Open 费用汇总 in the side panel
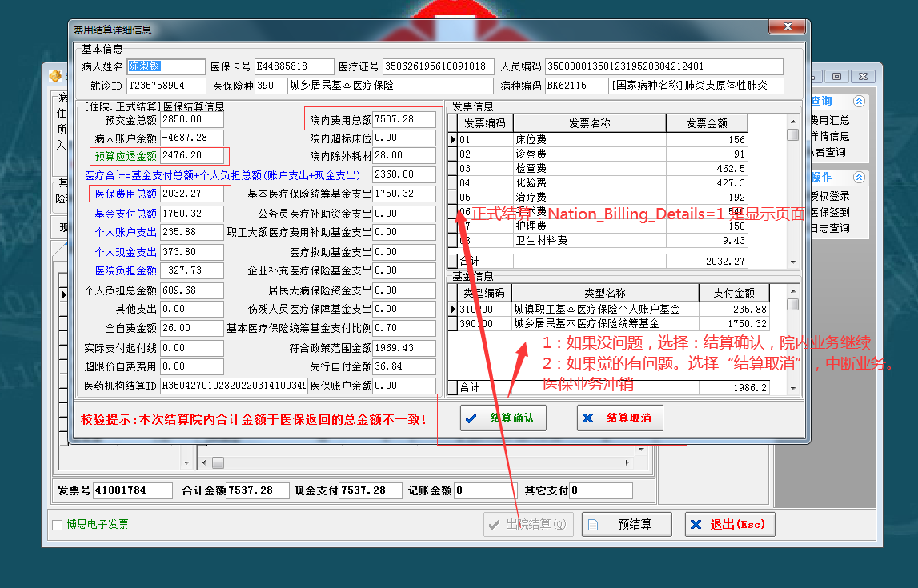Image resolution: width=918 pixels, height=588 pixels. click(x=830, y=120)
